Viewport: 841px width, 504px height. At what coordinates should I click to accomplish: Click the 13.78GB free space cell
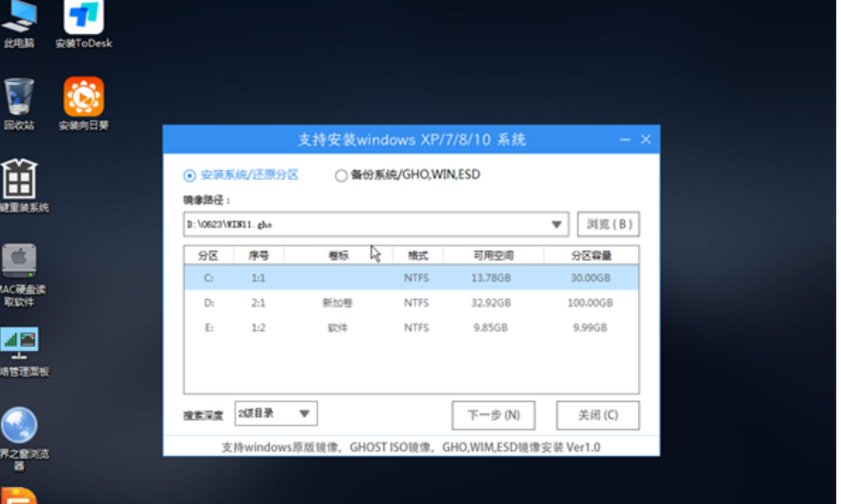[491, 277]
